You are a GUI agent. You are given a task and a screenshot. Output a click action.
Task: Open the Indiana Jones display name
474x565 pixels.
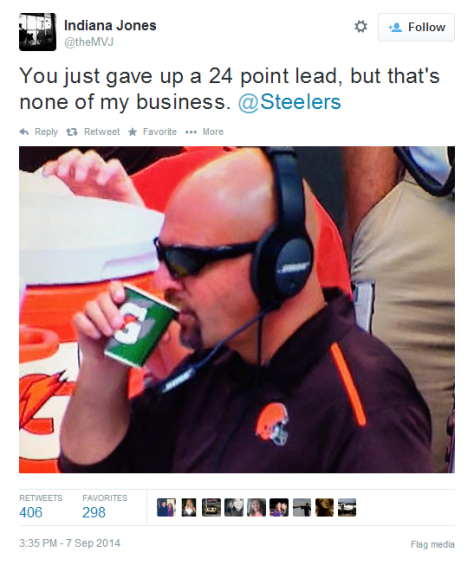coord(110,26)
